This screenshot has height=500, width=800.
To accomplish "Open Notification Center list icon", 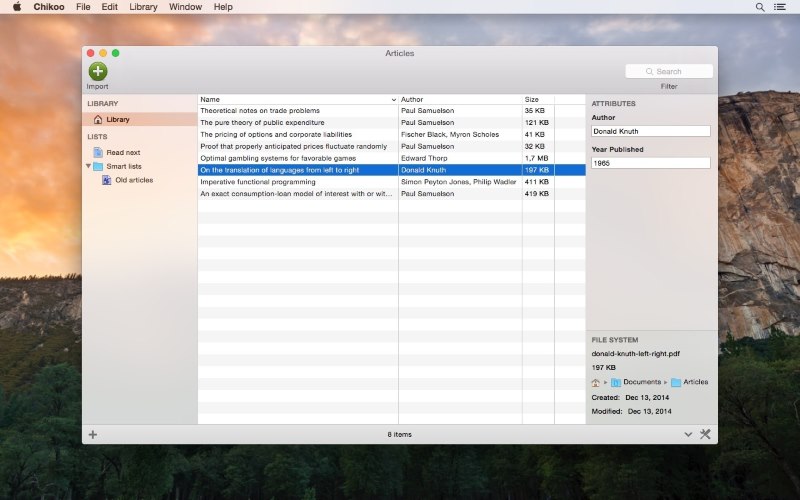I will tap(780, 7).
